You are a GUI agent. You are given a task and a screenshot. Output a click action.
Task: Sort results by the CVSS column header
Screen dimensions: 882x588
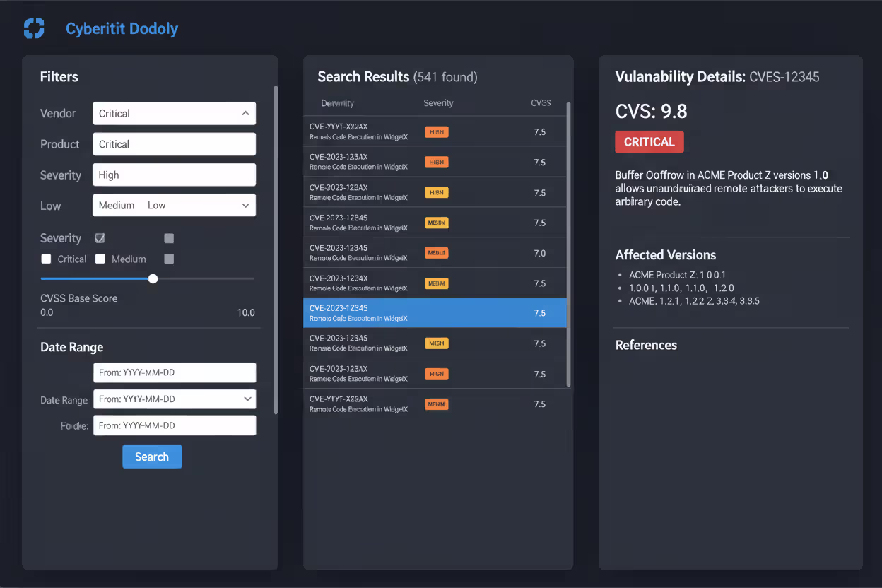point(541,102)
